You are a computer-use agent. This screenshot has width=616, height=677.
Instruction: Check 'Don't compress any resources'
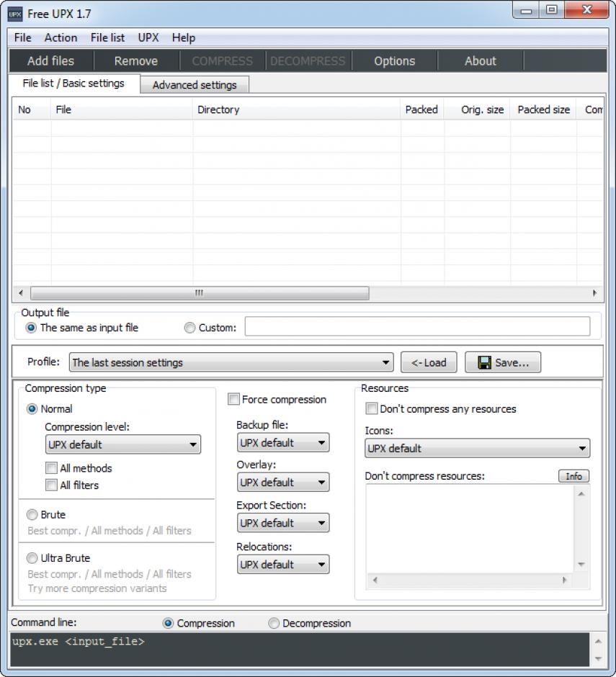[x=441, y=409]
